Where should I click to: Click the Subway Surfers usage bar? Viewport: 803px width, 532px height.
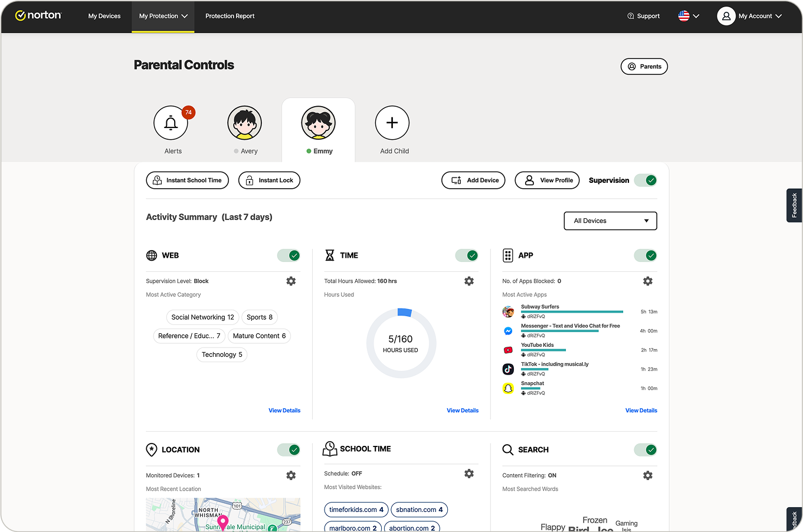[x=572, y=311]
